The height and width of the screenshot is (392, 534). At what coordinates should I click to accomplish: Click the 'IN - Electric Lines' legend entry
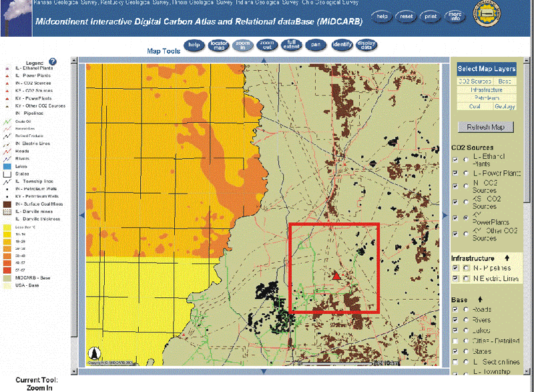coord(33,144)
